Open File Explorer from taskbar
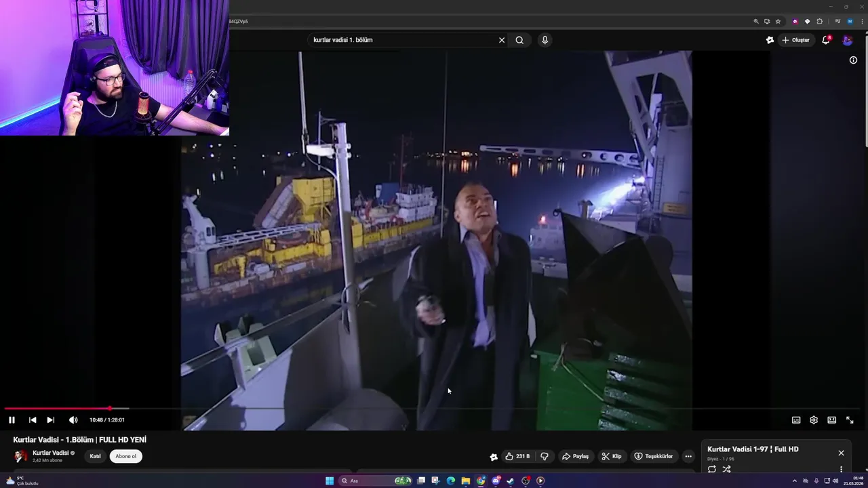The height and width of the screenshot is (488, 868). (466, 481)
